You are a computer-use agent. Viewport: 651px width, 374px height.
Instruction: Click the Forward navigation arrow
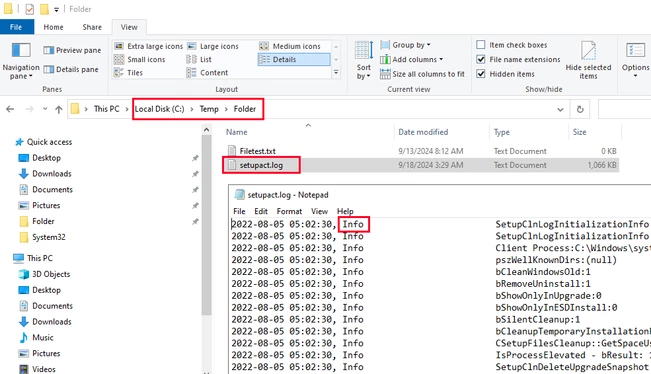[29, 109]
